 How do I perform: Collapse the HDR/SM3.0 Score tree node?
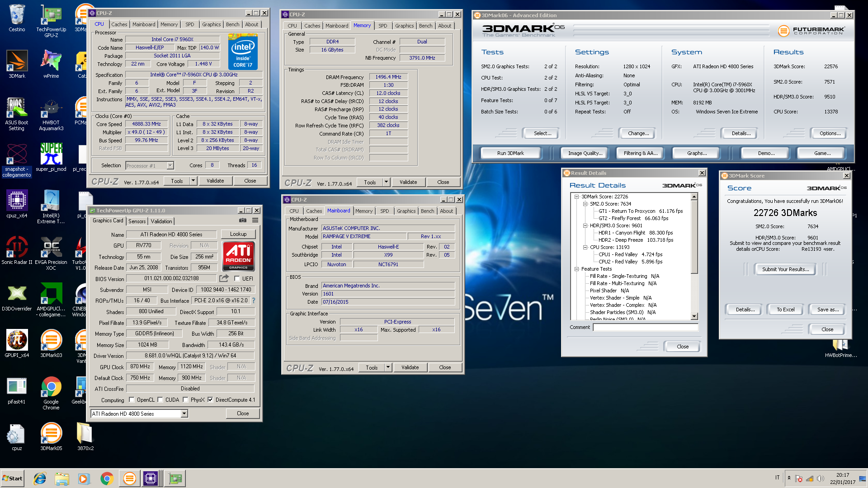pos(585,225)
